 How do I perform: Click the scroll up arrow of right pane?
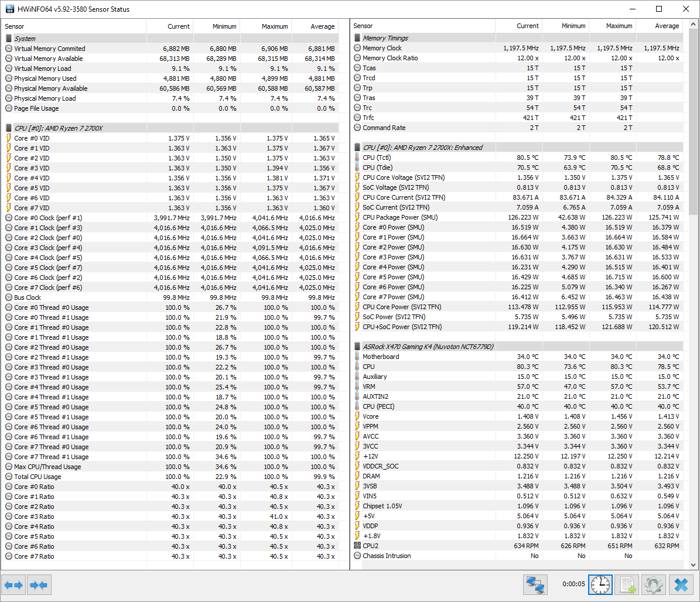click(694, 23)
